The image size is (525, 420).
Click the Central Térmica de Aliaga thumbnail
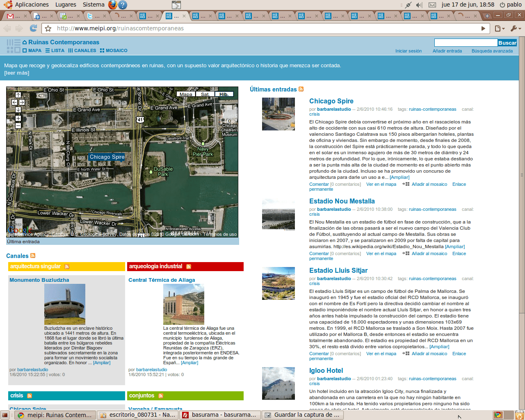[x=184, y=304]
